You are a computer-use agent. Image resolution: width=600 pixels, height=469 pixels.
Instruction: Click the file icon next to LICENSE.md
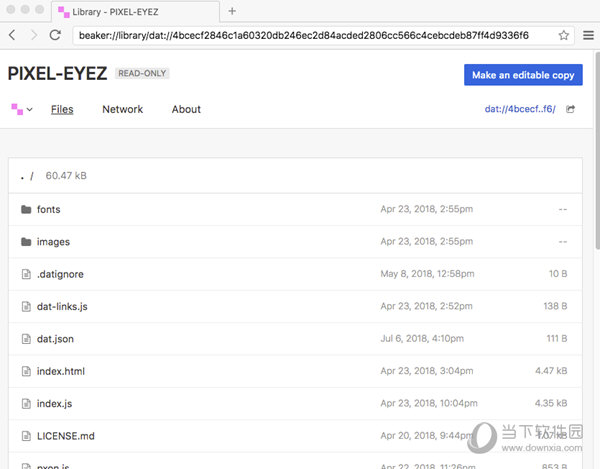26,436
